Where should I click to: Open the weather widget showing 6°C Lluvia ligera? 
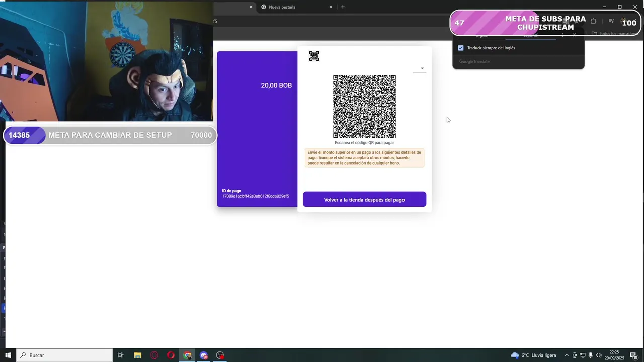click(x=533, y=355)
